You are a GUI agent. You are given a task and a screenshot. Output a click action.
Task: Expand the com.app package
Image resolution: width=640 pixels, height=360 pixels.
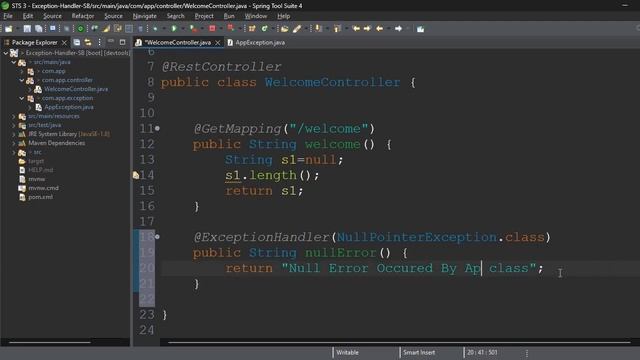22,71
